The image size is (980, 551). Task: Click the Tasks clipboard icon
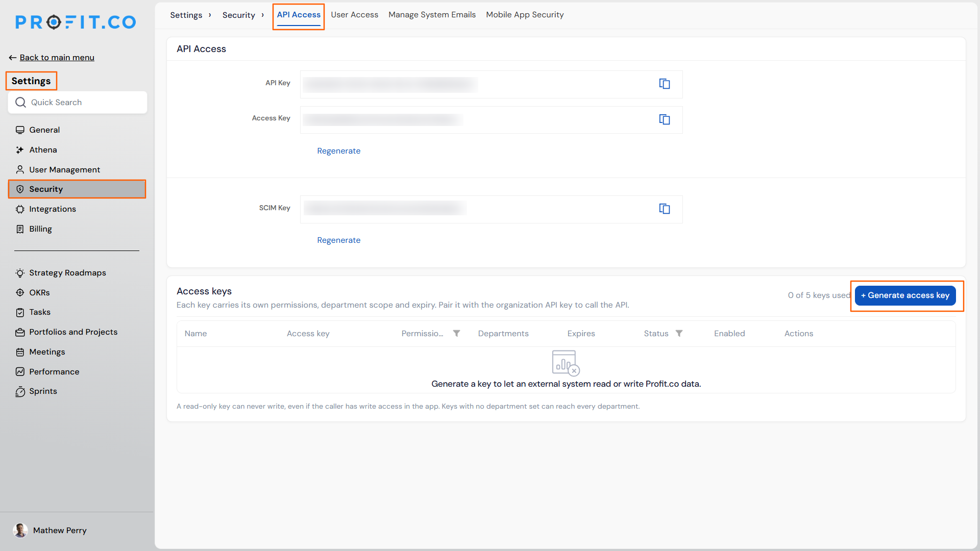pos(20,312)
